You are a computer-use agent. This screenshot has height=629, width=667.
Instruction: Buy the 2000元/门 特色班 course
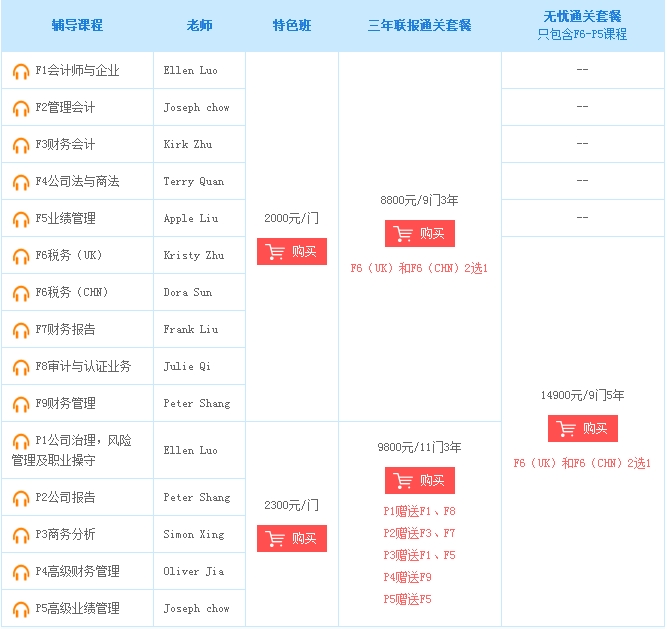(x=292, y=252)
